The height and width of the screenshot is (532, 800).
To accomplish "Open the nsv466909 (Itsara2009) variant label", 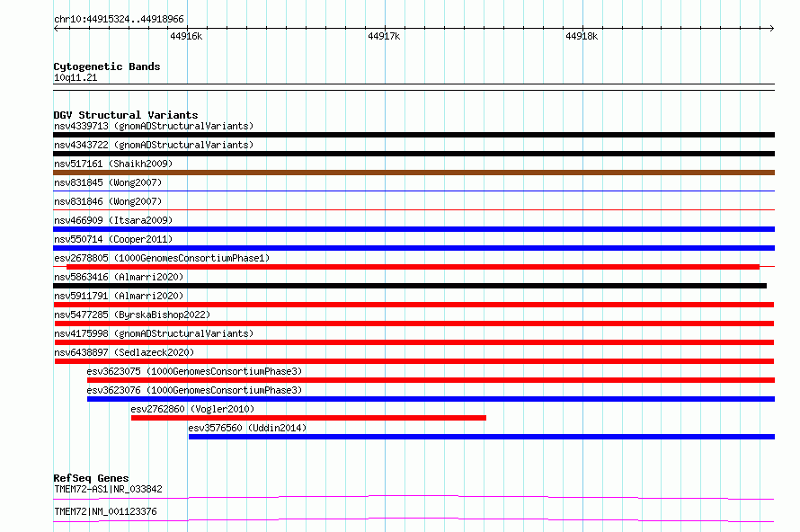I will click(113, 220).
